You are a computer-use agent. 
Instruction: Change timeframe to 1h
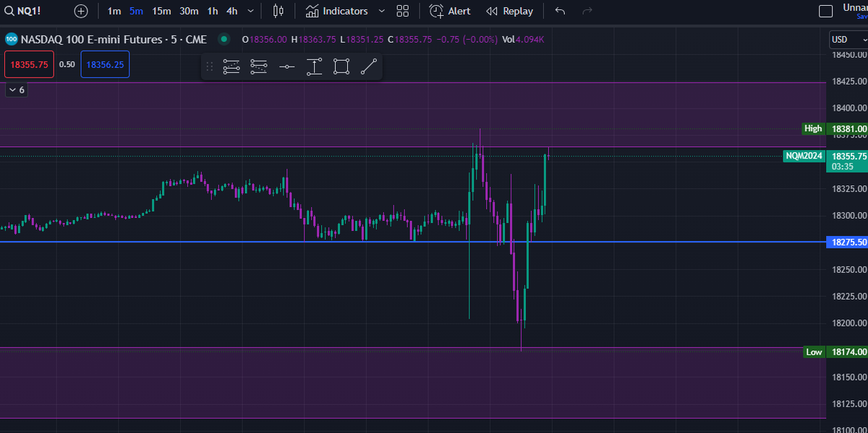click(x=213, y=11)
